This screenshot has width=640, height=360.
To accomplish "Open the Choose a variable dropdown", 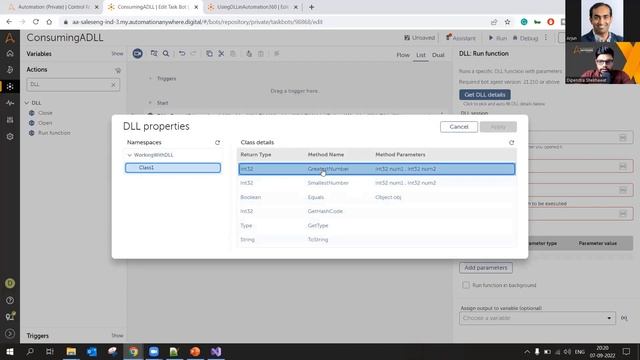I will [537, 318].
